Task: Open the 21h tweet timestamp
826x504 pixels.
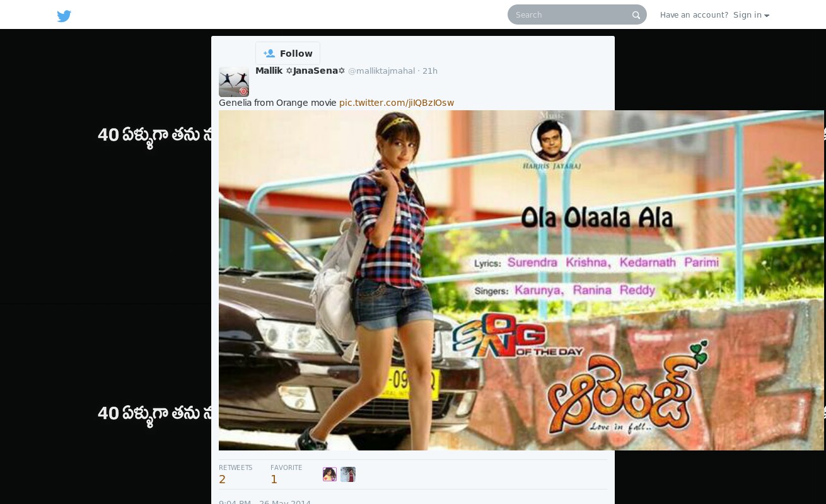Action: click(430, 71)
